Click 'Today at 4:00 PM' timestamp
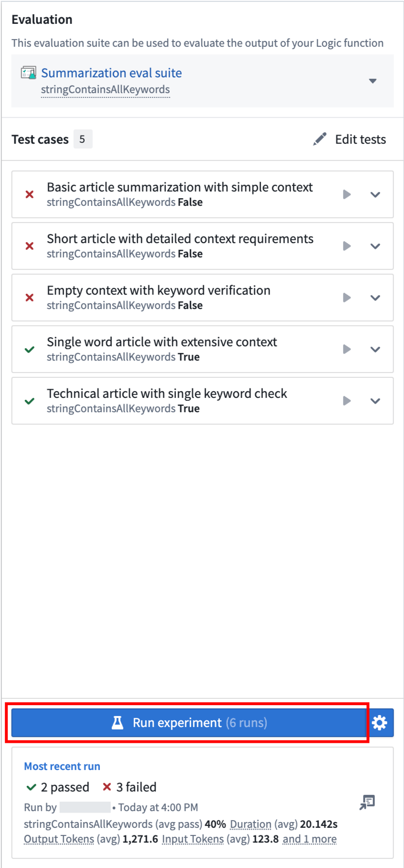 pos(158,807)
